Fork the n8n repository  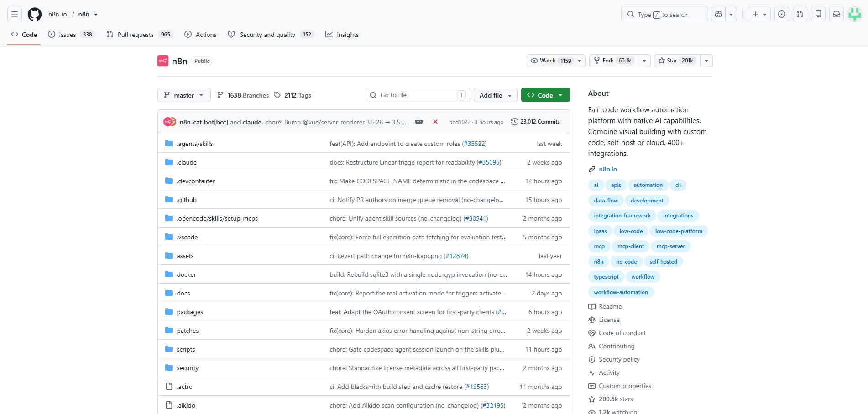[613, 61]
